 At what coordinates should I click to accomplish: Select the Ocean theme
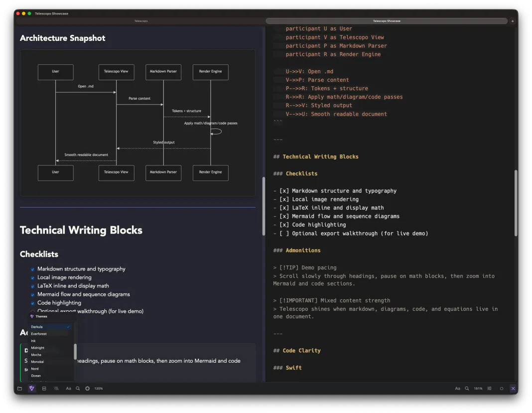pos(50,376)
